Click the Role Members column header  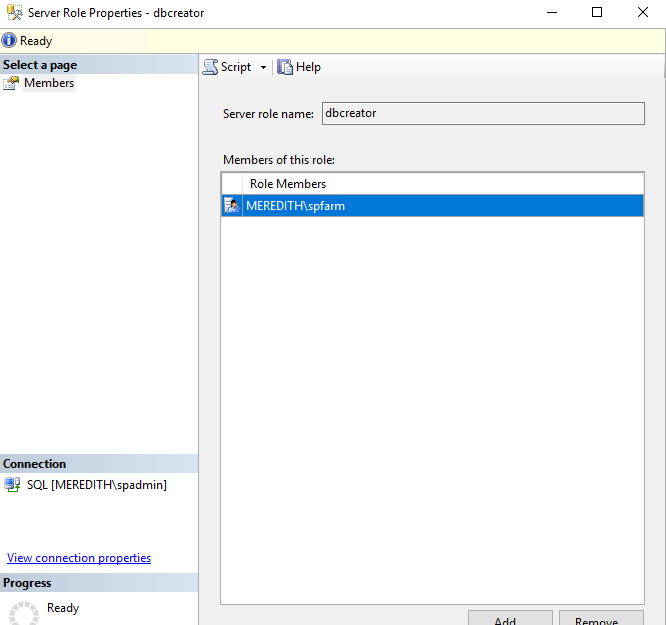[x=443, y=184]
